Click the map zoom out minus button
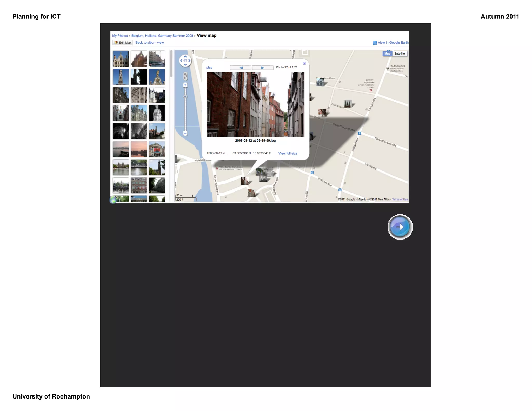 185,133
